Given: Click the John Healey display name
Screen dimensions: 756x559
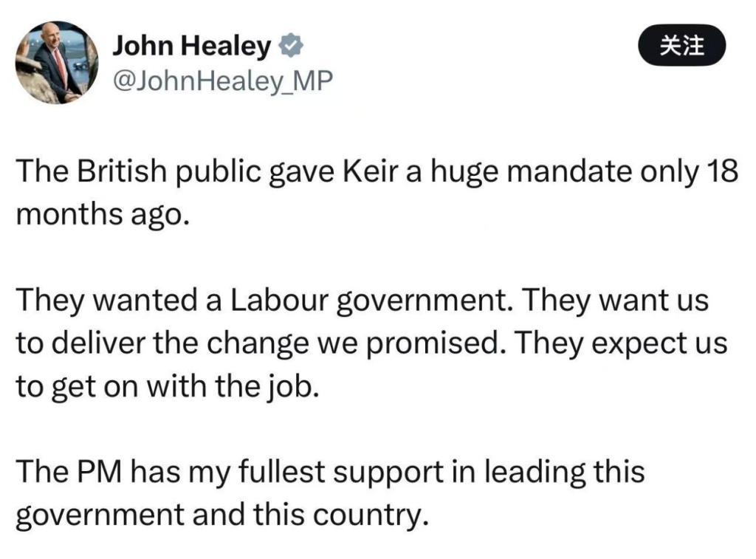Looking at the screenshot, I should [x=190, y=46].
